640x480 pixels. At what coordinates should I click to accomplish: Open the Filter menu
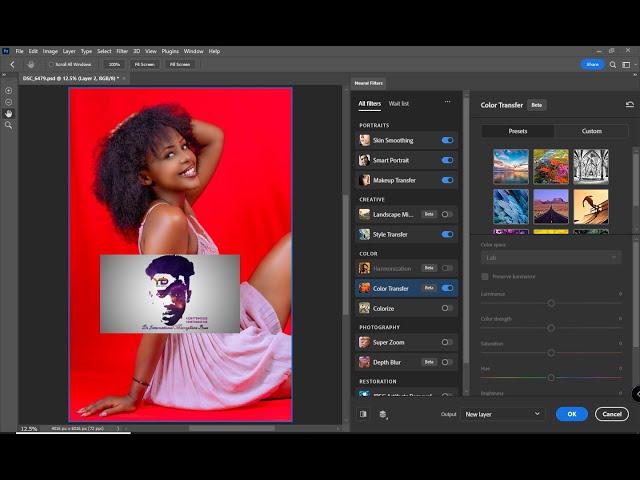(122, 51)
